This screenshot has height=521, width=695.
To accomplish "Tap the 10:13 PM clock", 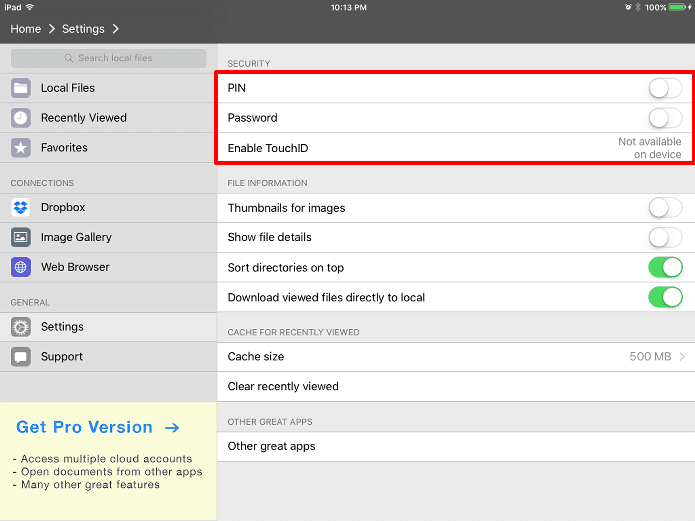I will [x=348, y=7].
